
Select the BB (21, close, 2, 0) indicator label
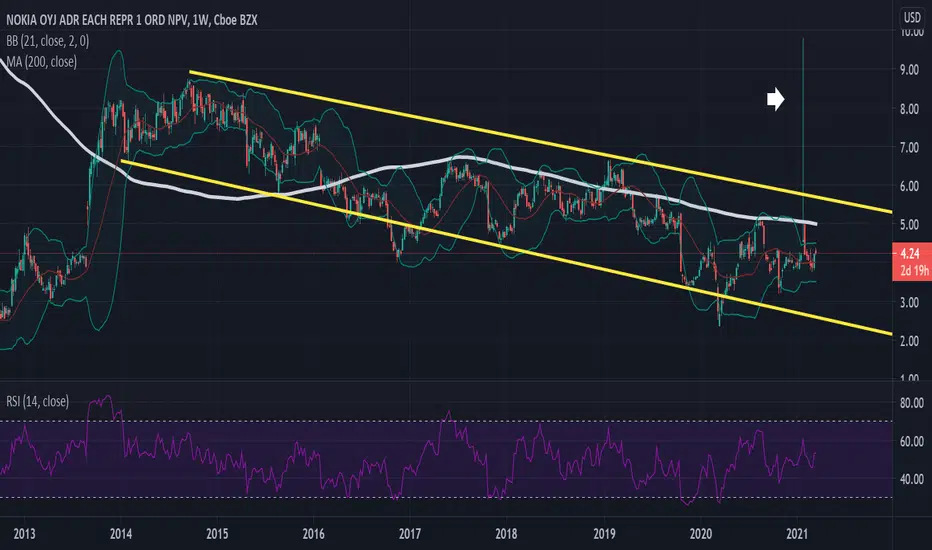pos(48,40)
